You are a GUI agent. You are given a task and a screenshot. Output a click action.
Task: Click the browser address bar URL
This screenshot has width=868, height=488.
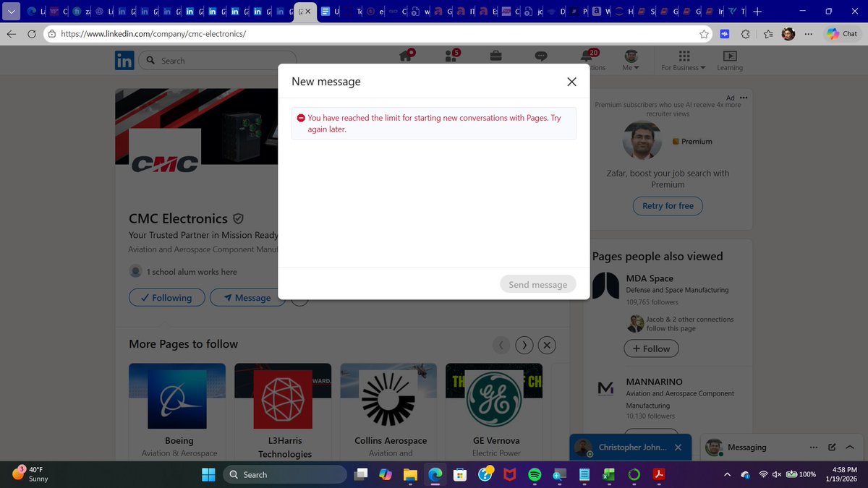(x=152, y=34)
